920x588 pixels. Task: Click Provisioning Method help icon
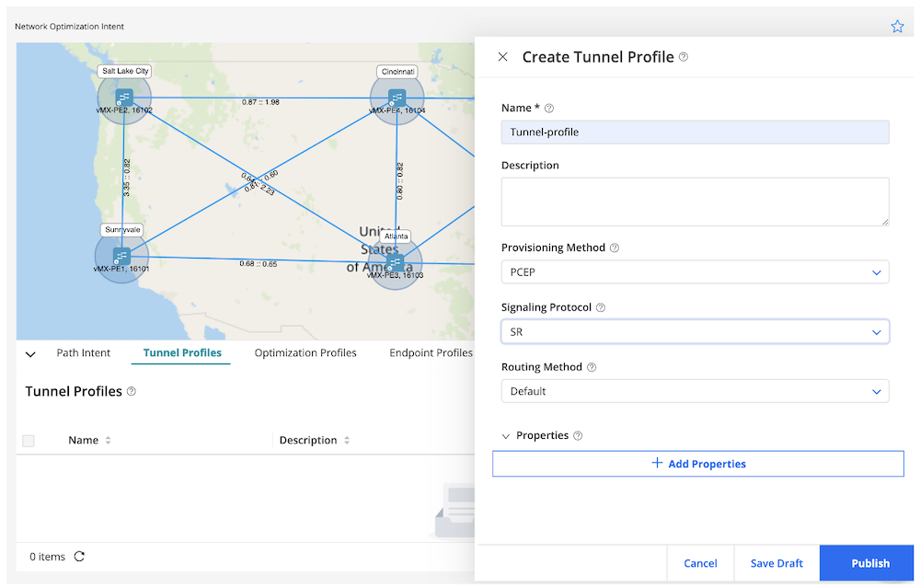click(615, 248)
